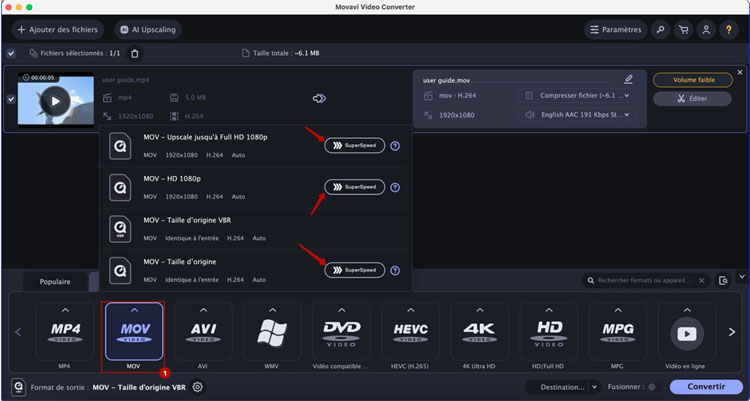Click the output format icon at bottom left
750x401 pixels.
click(19, 387)
